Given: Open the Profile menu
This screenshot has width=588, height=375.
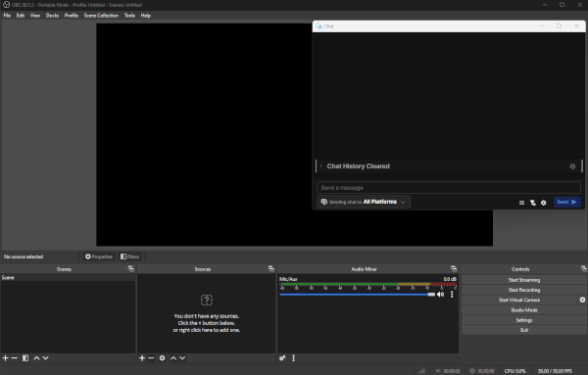Looking at the screenshot, I should click(72, 16).
